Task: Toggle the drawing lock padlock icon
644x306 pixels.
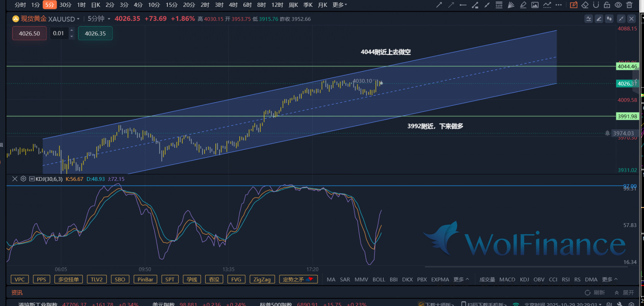Action: click(x=607, y=5)
